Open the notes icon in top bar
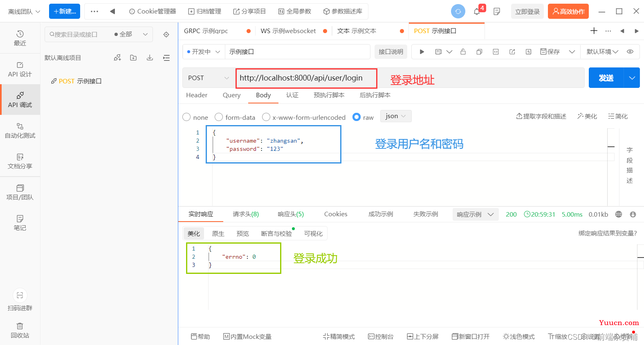The width and height of the screenshot is (644, 345). point(497,11)
